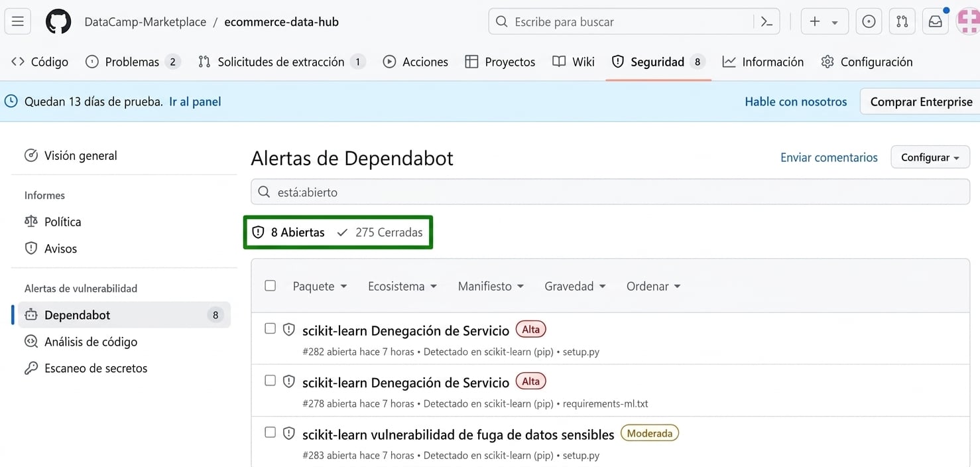Open the command palette icon in search bar
Screen dimensions: 980x467
(x=766, y=22)
